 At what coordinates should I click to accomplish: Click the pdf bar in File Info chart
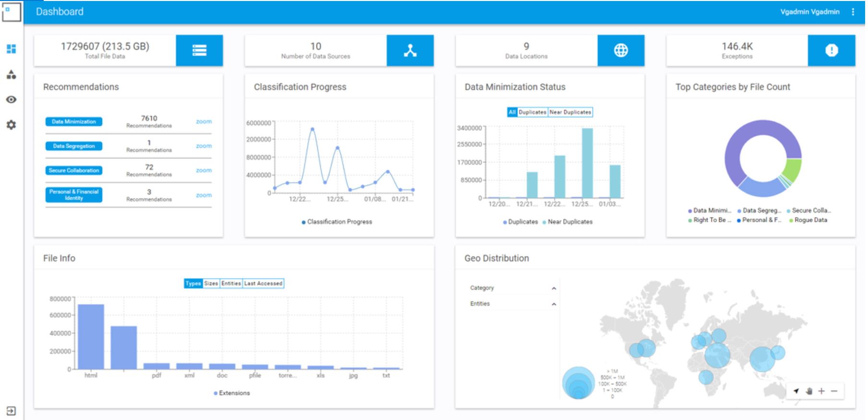tap(157, 366)
